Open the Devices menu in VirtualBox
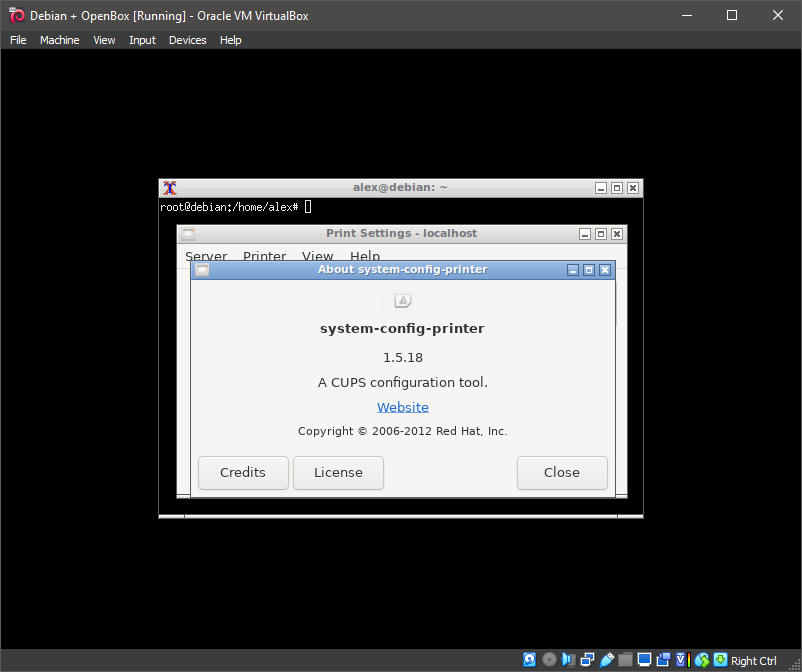This screenshot has height=672, width=802. click(187, 40)
